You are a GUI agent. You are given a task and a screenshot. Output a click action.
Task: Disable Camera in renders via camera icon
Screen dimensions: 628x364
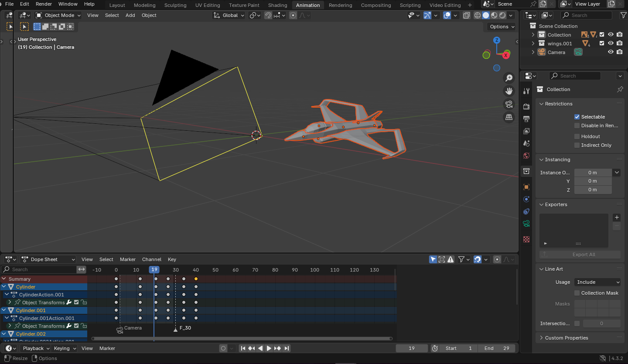click(x=620, y=52)
